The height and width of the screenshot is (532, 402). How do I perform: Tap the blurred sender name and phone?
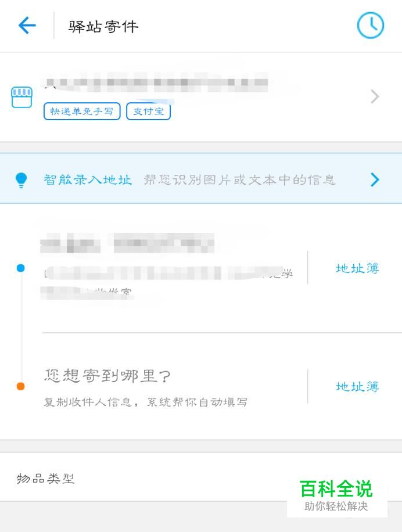point(127,243)
